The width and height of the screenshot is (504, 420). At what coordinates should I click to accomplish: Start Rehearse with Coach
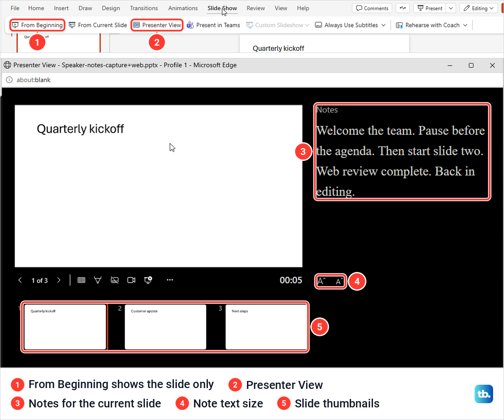pos(428,25)
